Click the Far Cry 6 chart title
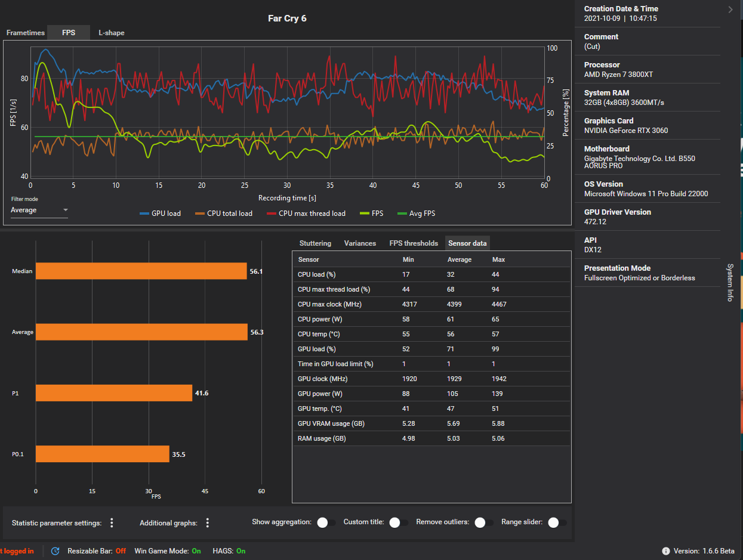This screenshot has width=743, height=560. [287, 18]
